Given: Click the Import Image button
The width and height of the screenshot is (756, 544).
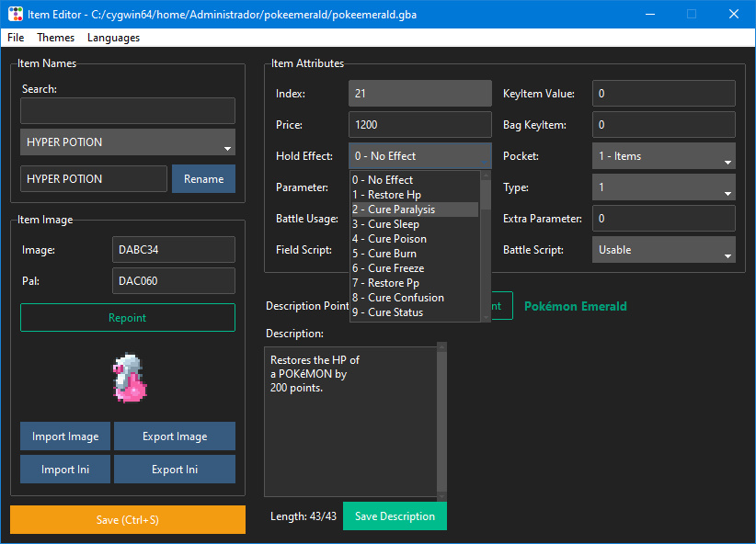Looking at the screenshot, I should (65, 436).
